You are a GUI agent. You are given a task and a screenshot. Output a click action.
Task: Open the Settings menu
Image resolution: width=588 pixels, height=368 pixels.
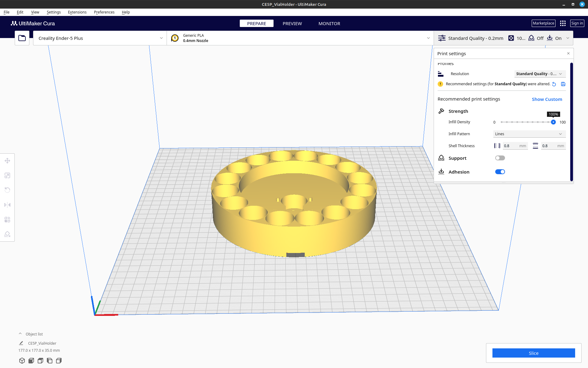tap(54, 12)
